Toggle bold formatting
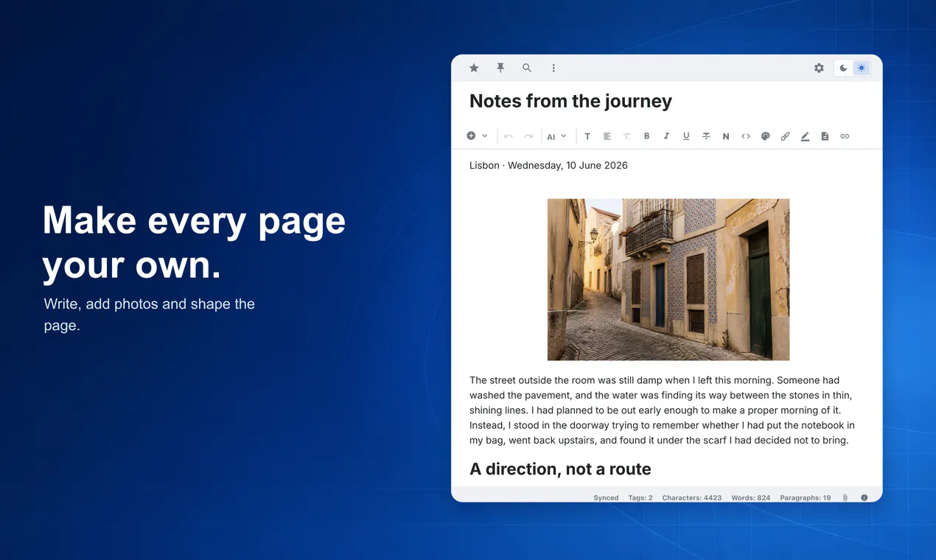The height and width of the screenshot is (560, 936). [x=647, y=136]
